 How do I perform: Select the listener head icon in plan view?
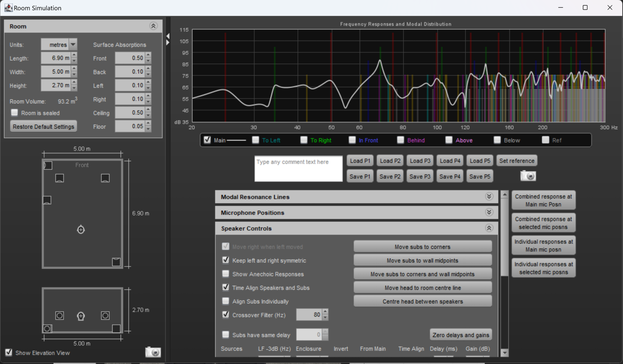point(81,230)
